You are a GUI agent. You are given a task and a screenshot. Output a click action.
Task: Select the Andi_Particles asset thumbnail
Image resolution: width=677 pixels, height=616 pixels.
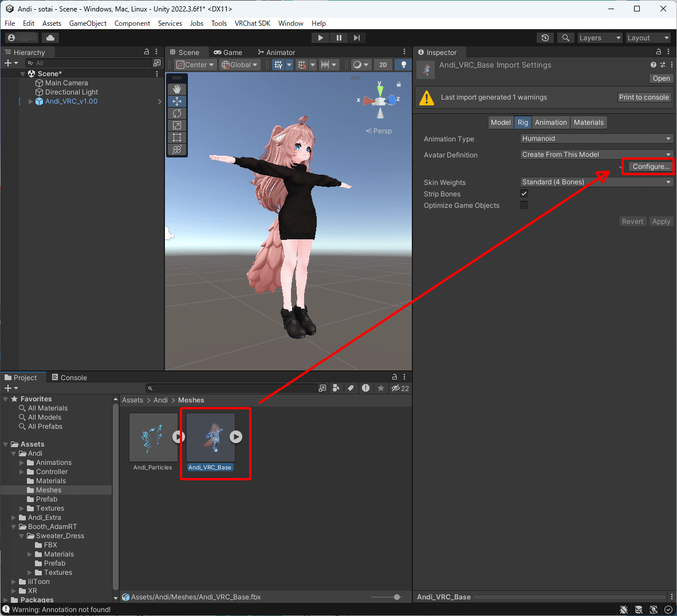pos(153,437)
